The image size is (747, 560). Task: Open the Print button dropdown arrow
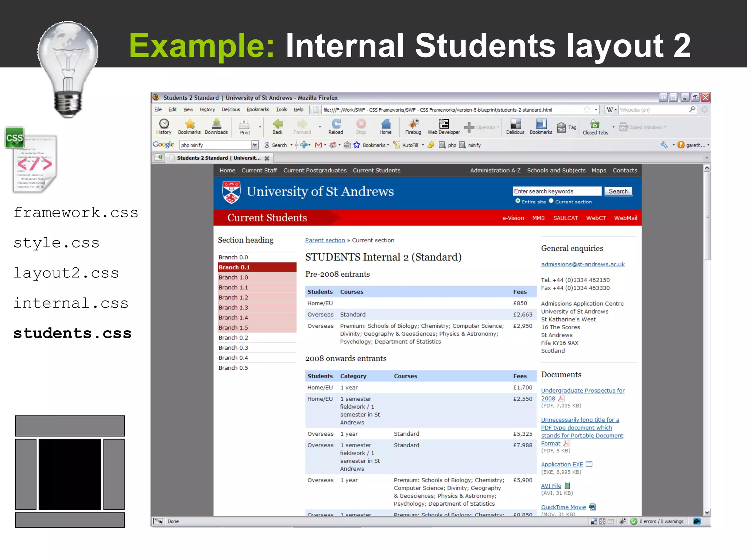[x=260, y=127]
